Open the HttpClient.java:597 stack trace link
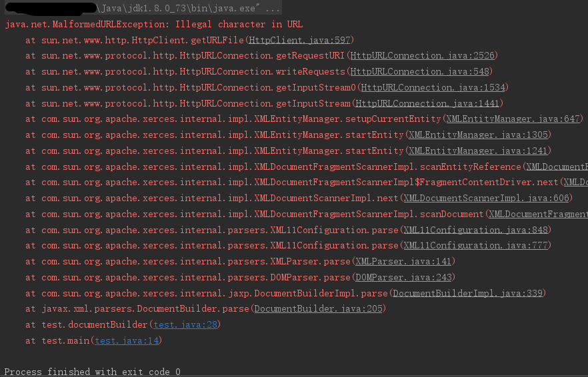588x377 pixels. pyautogui.click(x=300, y=40)
